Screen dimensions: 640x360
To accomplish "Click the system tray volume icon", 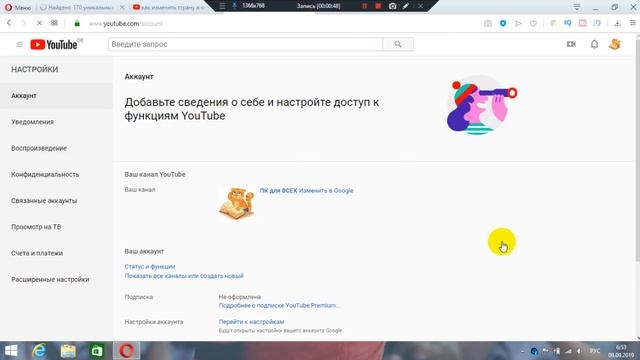I will pyautogui.click(x=579, y=351).
